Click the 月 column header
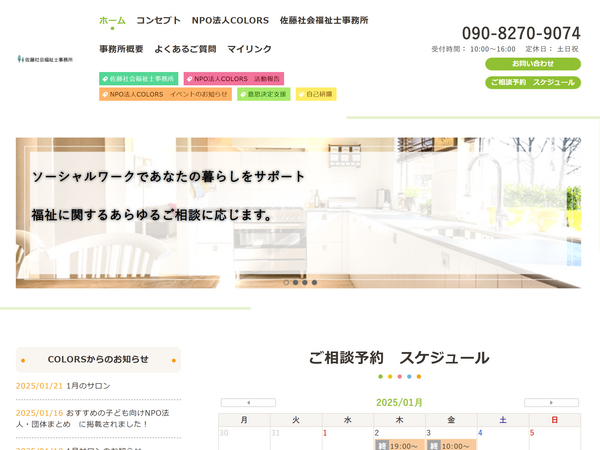 244,420
